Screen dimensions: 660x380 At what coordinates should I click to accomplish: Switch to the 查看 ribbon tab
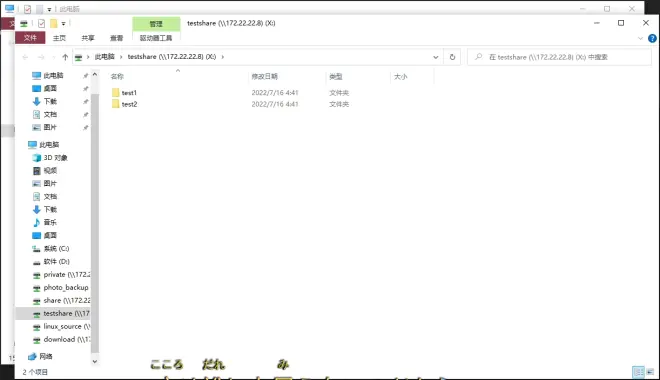pyautogui.click(x=117, y=38)
